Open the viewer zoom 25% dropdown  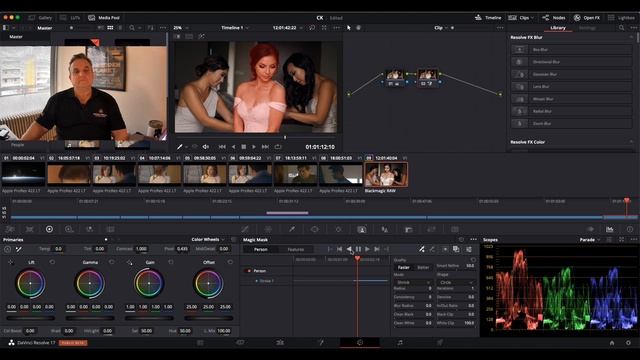click(x=181, y=28)
